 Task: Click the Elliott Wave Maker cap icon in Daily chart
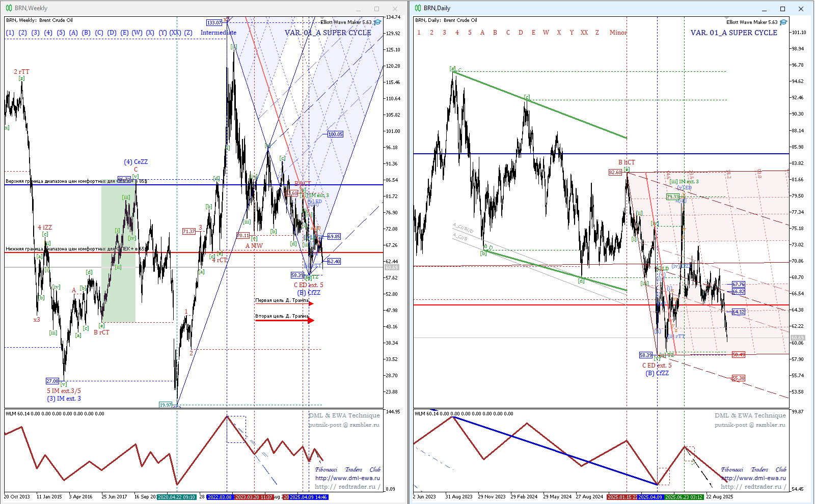[783, 22]
